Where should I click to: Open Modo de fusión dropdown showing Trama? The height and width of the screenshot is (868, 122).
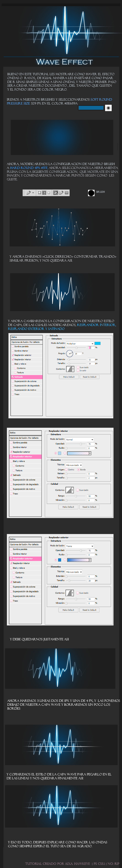[x=79, y=546]
